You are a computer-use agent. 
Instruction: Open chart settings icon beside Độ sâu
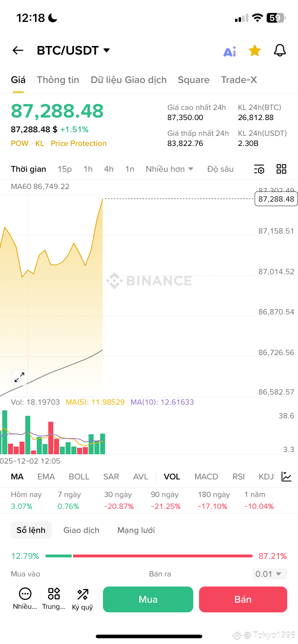pyautogui.click(x=259, y=169)
